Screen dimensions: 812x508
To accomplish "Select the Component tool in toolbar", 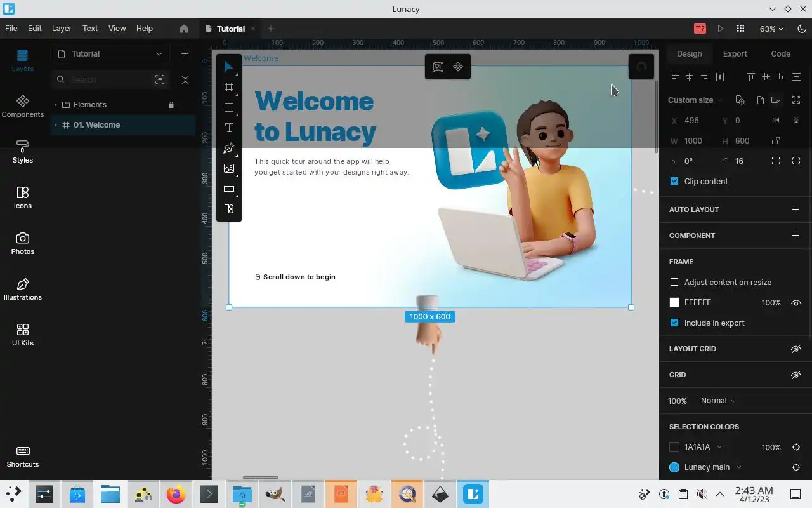I will [229, 209].
